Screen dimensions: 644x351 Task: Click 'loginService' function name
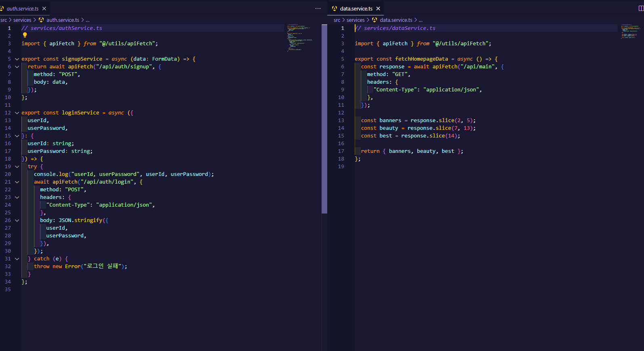click(80, 113)
